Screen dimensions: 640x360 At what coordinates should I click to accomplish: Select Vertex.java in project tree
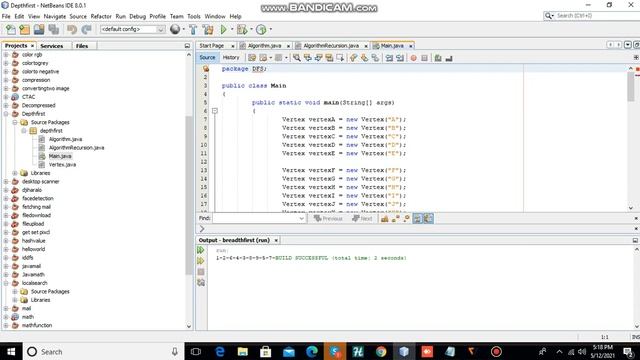point(62,164)
